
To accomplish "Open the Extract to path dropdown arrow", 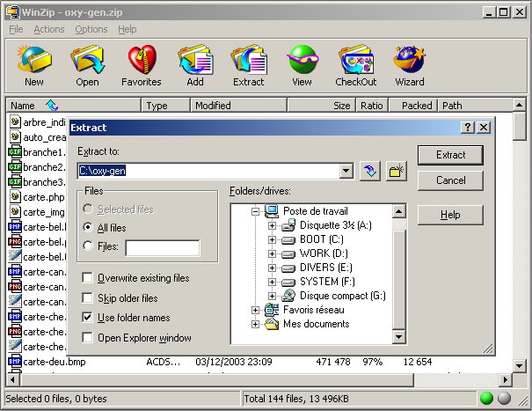I will pos(346,171).
